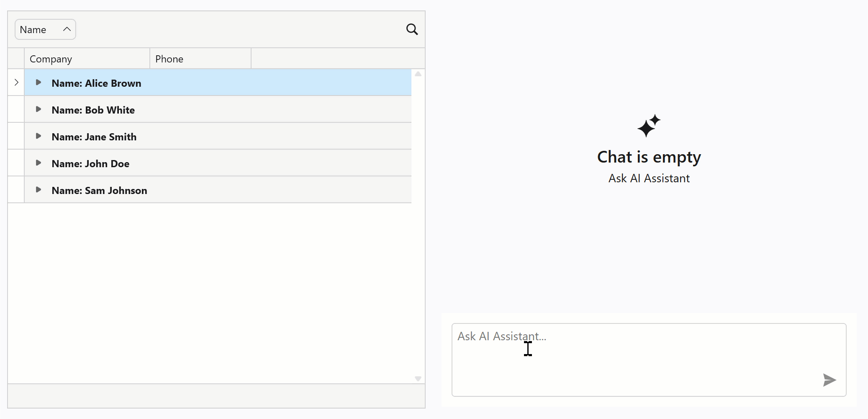Select the highlighted Alice Brown row
The image size is (868, 419).
[x=188, y=83]
